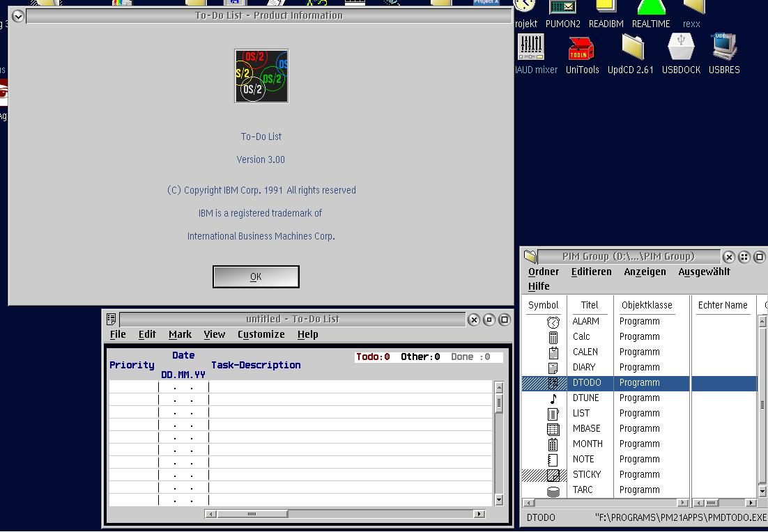Select the ALARM clock icon in PIM Group
The image size is (768, 532).
[x=553, y=322]
